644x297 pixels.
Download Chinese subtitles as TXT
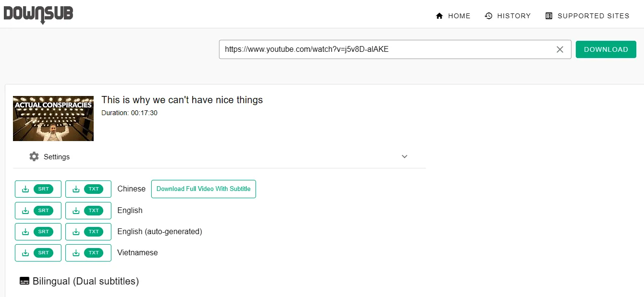88,189
